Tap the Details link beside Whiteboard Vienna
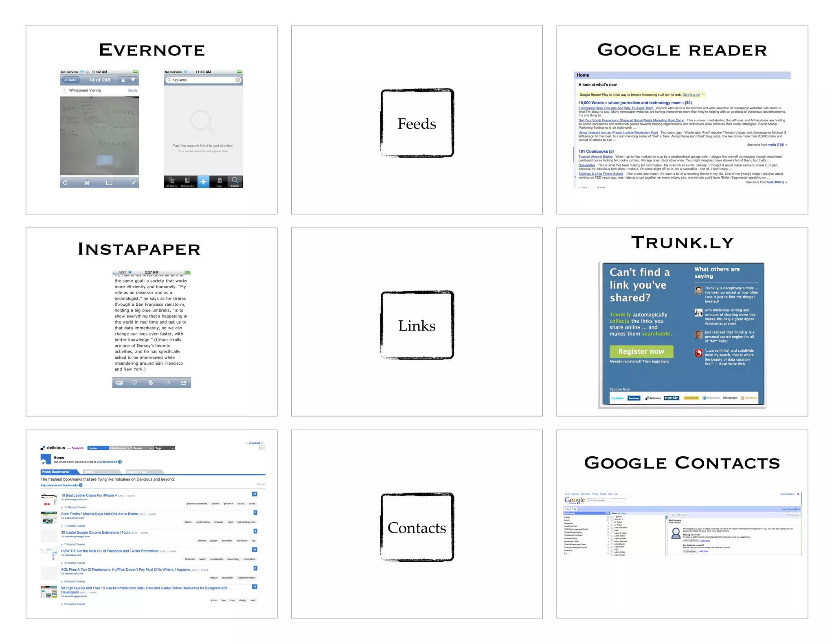The width and height of the screenshot is (834, 644). 132,90
